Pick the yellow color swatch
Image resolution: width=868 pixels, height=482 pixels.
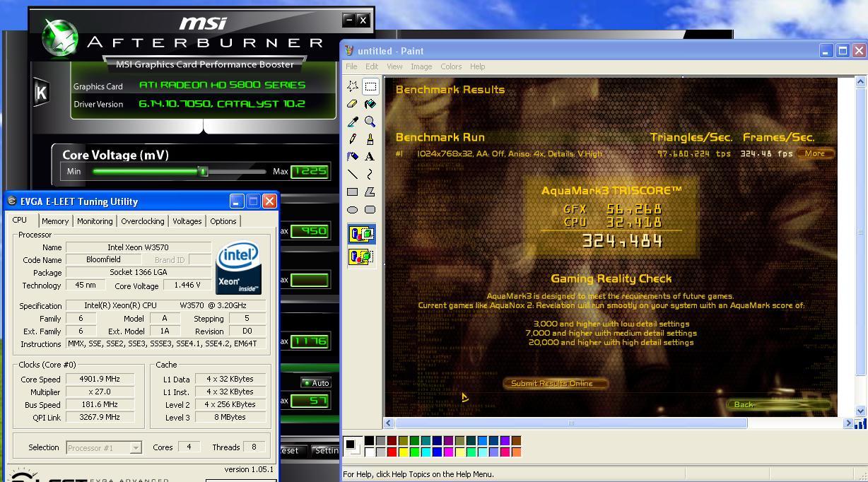point(403,452)
